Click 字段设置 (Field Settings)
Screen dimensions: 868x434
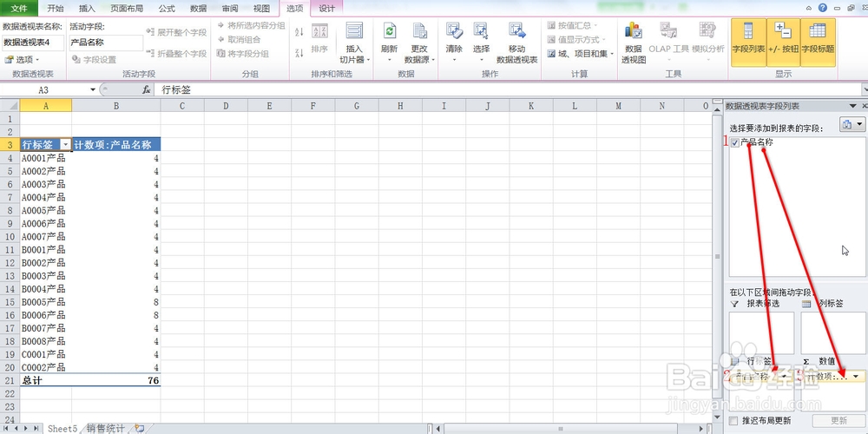click(94, 59)
